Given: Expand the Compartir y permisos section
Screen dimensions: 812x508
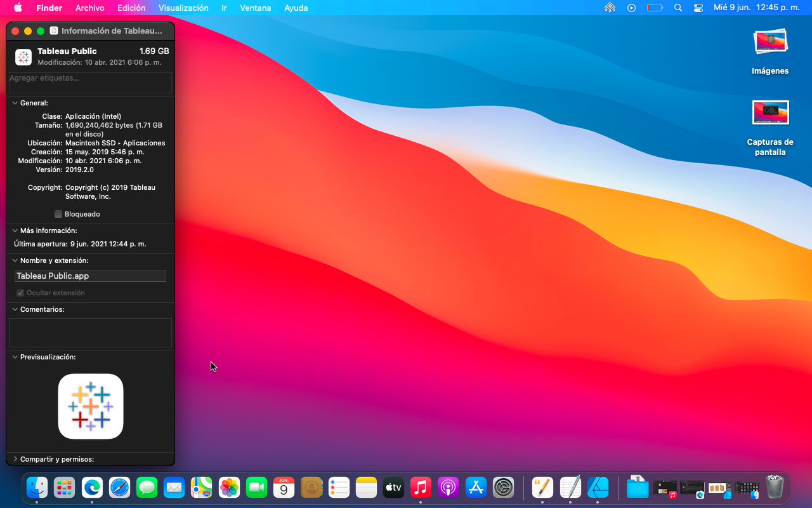Looking at the screenshot, I should [15, 459].
